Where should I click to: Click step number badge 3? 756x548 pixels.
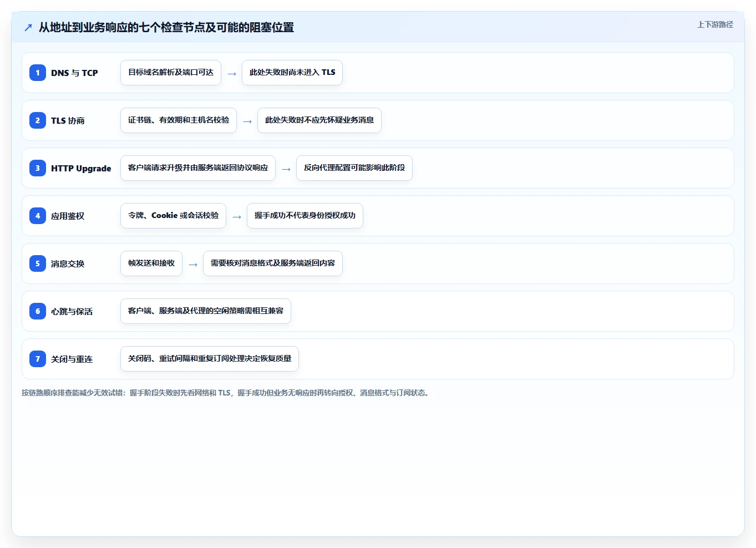[x=38, y=168]
